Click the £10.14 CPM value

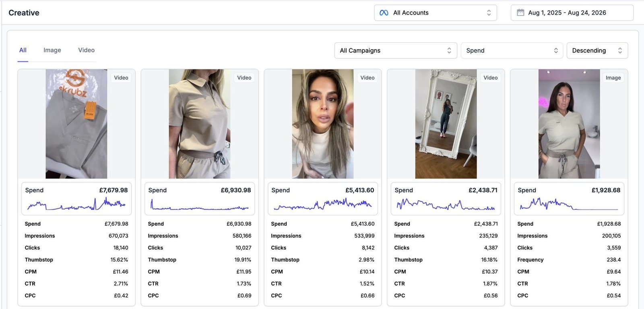(367, 272)
